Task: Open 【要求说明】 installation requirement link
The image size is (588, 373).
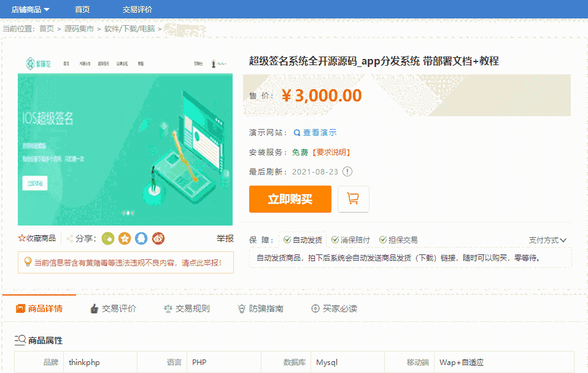Action: [331, 152]
